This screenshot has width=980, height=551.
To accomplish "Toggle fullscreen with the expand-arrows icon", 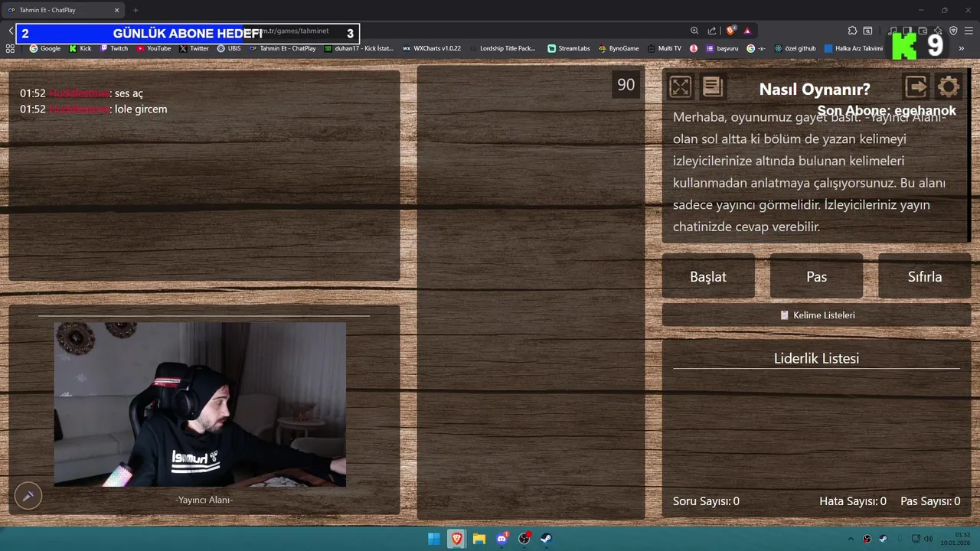I will 680,86.
